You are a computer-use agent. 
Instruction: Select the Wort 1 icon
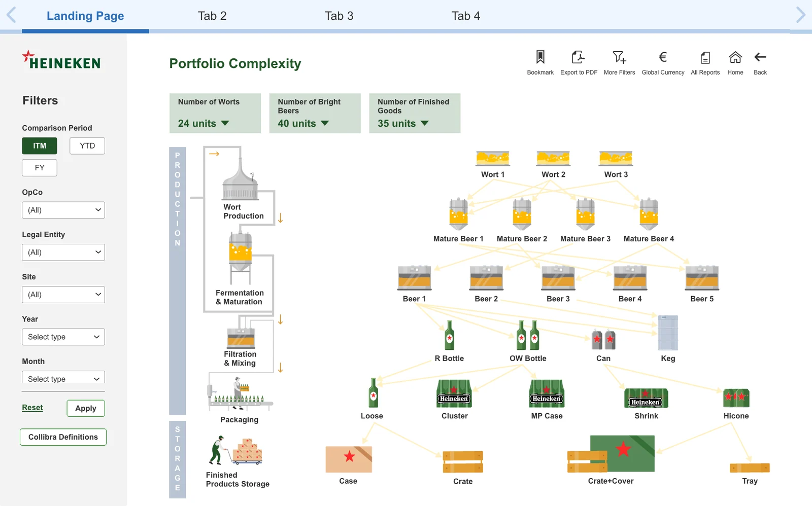click(x=493, y=159)
